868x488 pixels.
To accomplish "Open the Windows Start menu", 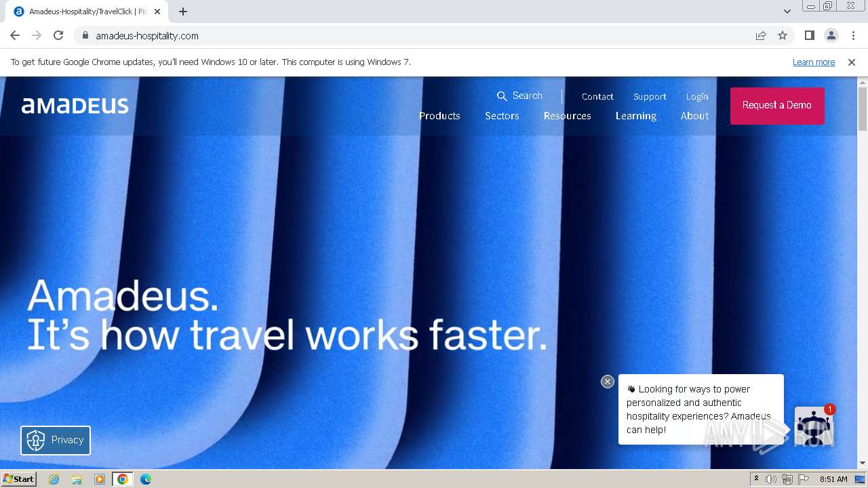I will pos(18,479).
